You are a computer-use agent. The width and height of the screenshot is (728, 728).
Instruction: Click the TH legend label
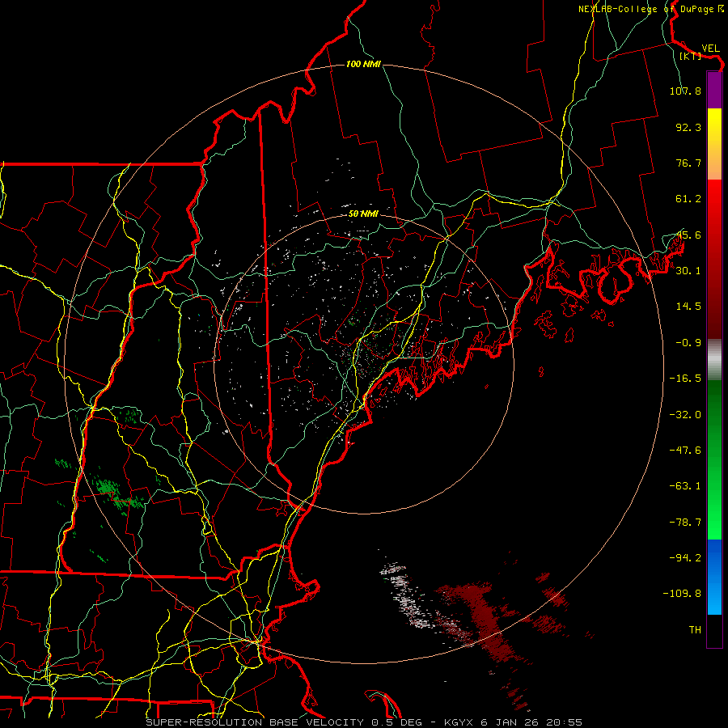click(x=695, y=630)
